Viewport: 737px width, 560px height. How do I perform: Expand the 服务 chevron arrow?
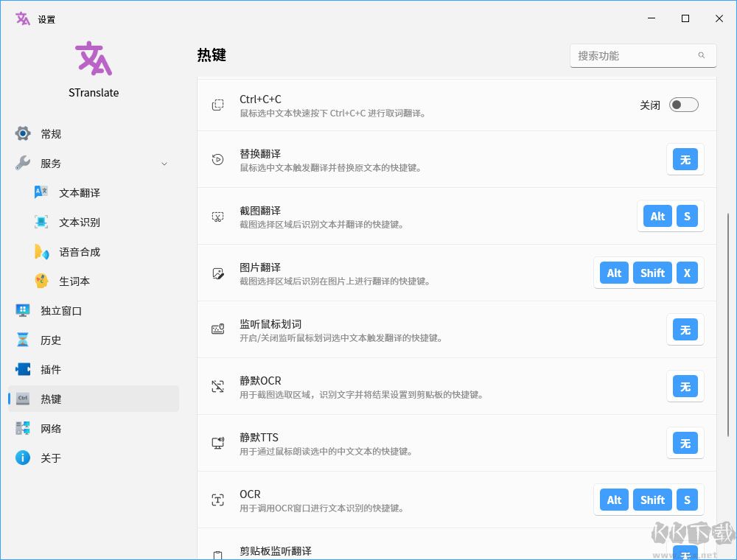pyautogui.click(x=164, y=164)
